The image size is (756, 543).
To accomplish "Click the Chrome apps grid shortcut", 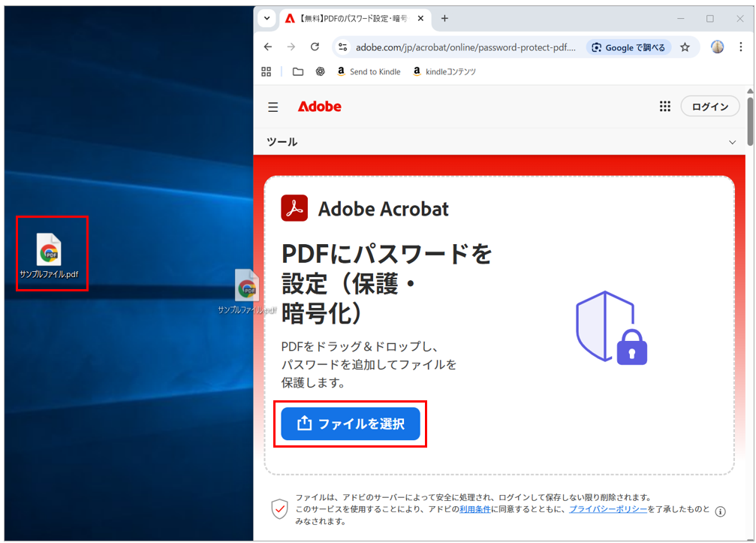I will [x=266, y=72].
